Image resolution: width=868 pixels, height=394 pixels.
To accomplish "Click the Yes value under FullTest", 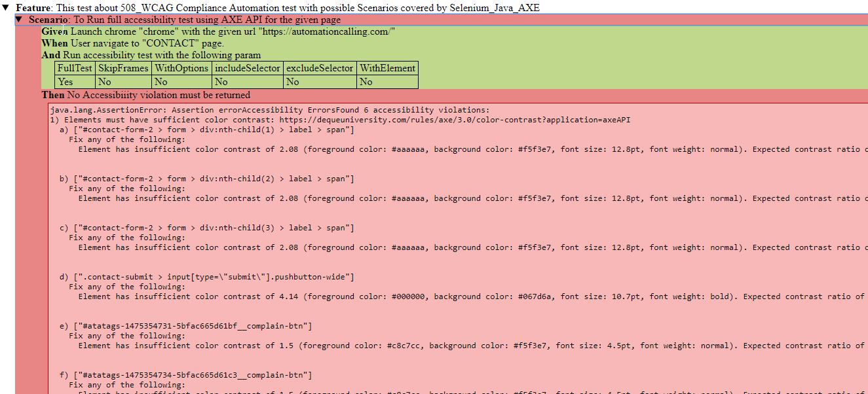I will click(x=66, y=82).
